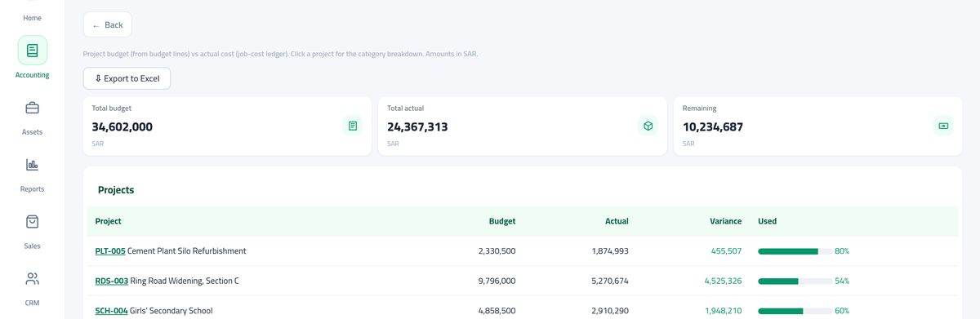Click the Variance column header
Viewport: 980px width, 319px height.
point(726,221)
